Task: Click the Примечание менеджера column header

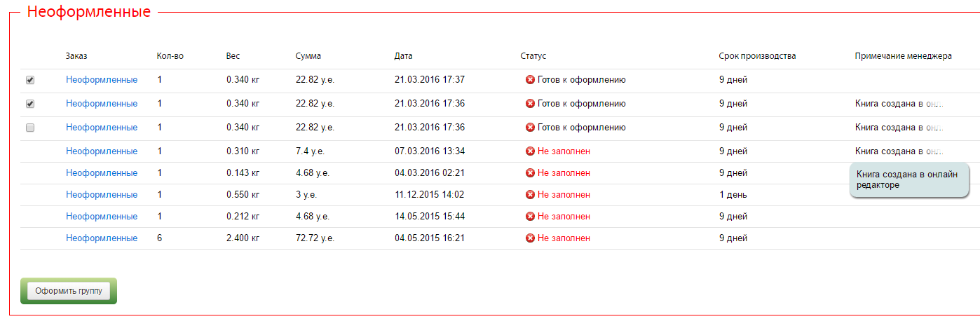Action: (x=903, y=56)
